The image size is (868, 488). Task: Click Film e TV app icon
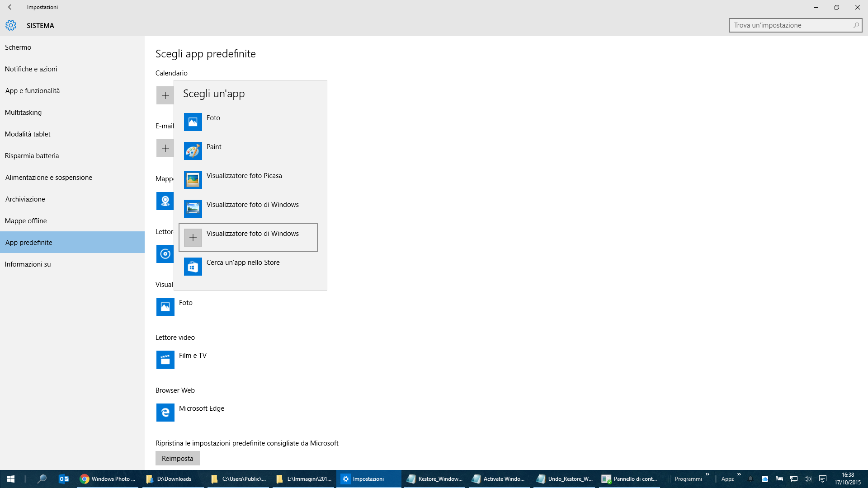click(165, 360)
